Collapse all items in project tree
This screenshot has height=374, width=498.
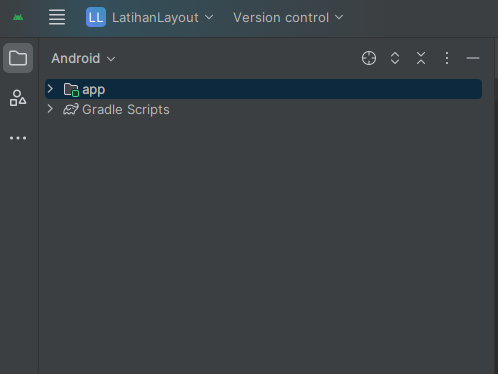click(421, 58)
